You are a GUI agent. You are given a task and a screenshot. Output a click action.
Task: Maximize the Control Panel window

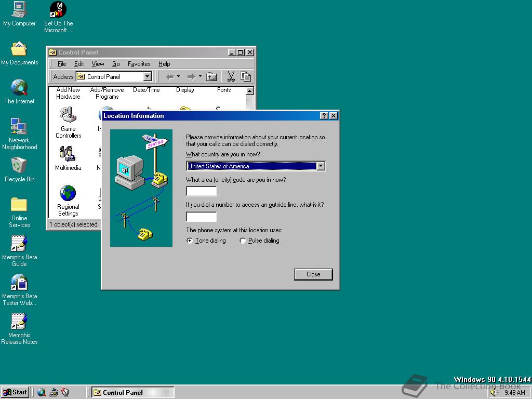tap(240, 52)
